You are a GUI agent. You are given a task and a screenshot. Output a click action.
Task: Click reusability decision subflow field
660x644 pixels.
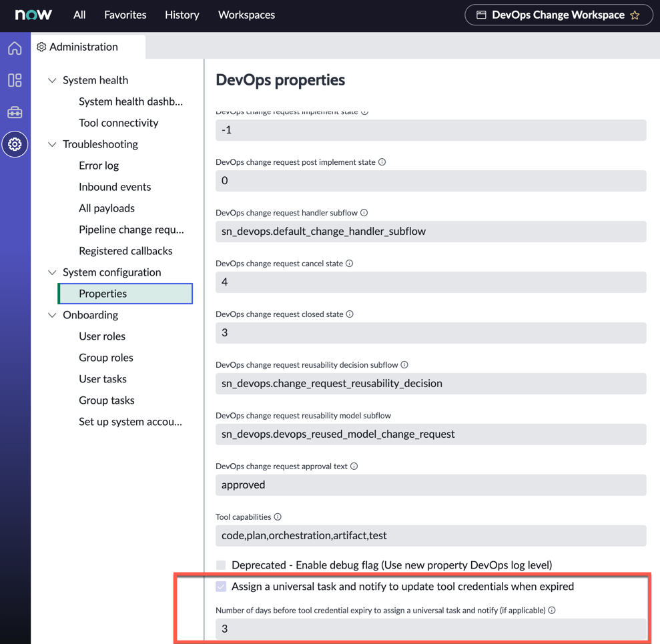(x=430, y=384)
